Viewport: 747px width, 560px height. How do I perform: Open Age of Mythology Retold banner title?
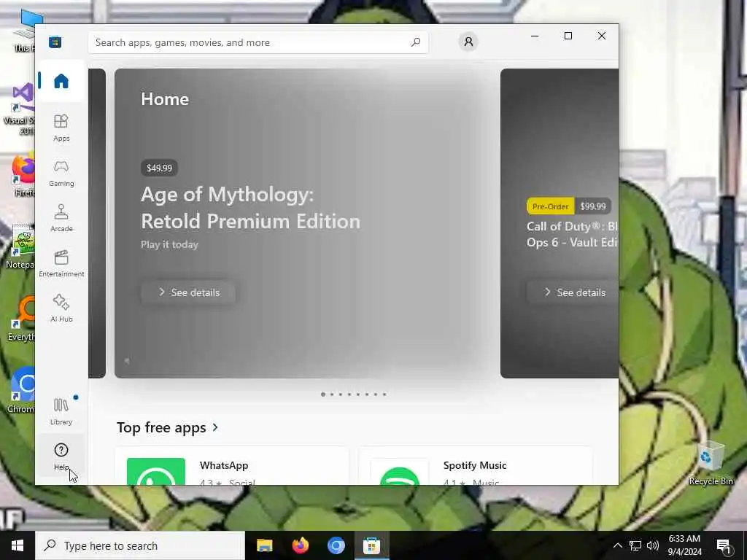[x=251, y=208]
